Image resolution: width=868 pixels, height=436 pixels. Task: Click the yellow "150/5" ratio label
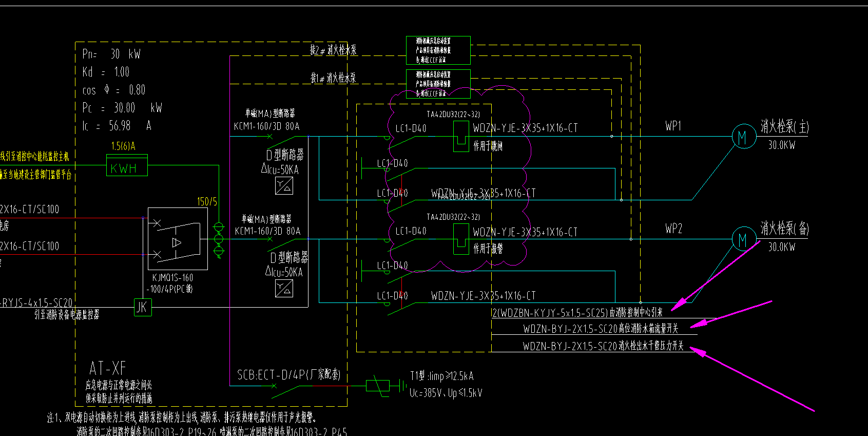point(207,202)
